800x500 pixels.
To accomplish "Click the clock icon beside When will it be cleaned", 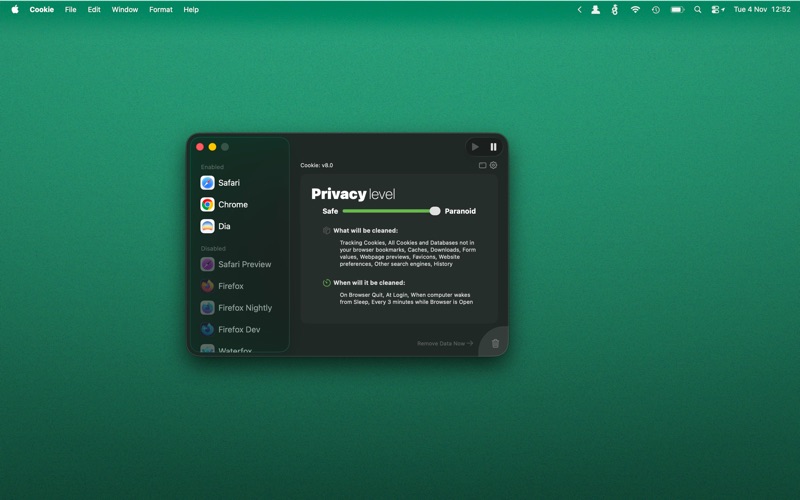I will click(327, 283).
